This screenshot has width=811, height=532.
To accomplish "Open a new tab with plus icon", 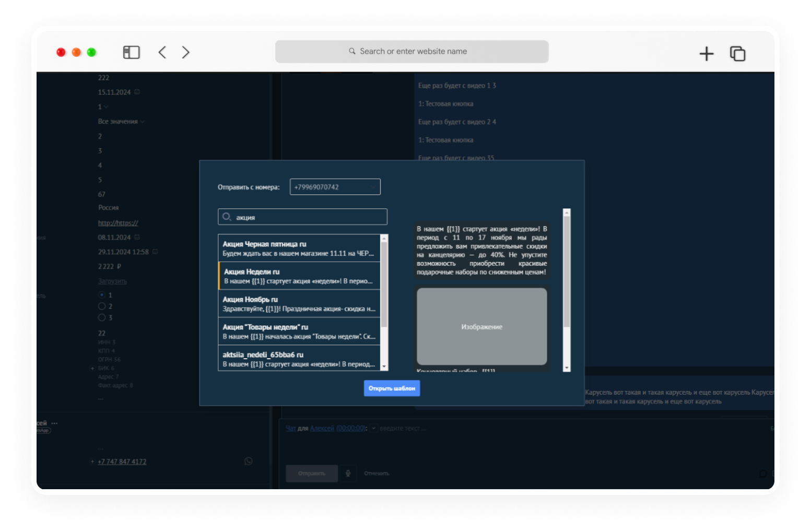I will click(706, 53).
